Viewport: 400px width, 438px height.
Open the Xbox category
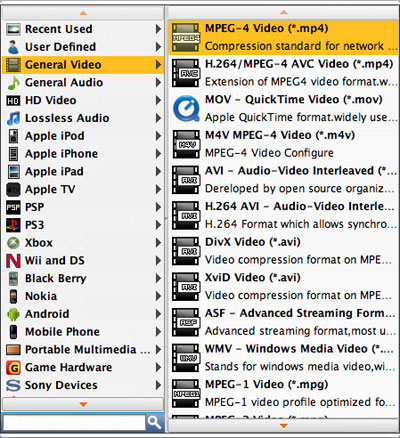83,243
